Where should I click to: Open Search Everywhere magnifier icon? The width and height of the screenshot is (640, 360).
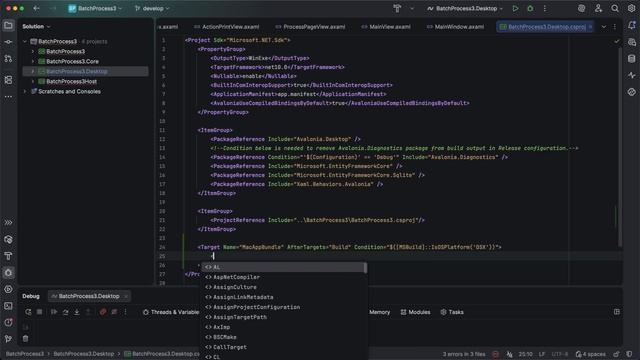click(x=615, y=8)
